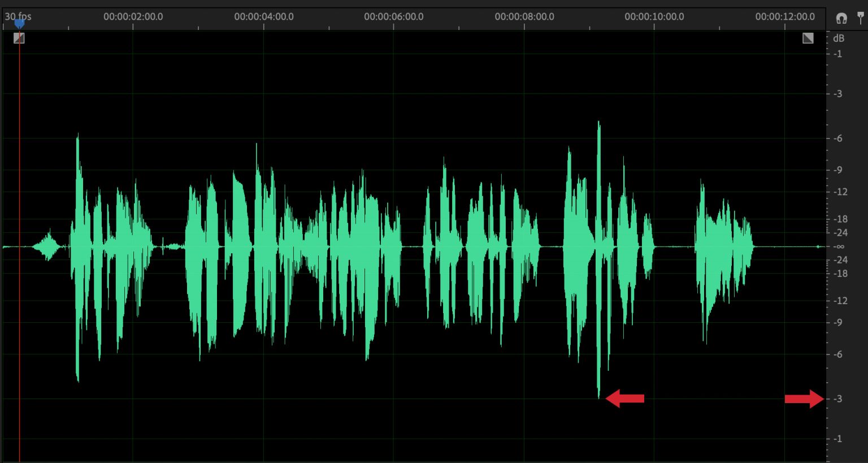The height and width of the screenshot is (463, 868).
Task: Click the 30 fps time format label
Action: (18, 16)
